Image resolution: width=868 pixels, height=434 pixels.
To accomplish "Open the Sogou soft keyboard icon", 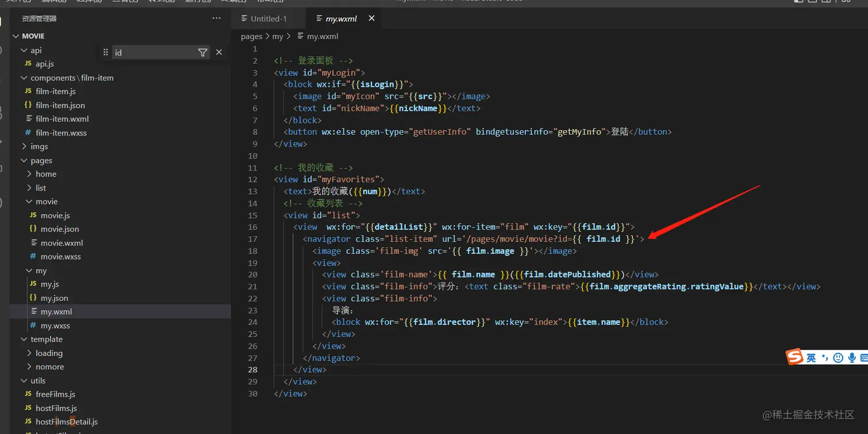I will tap(863, 358).
